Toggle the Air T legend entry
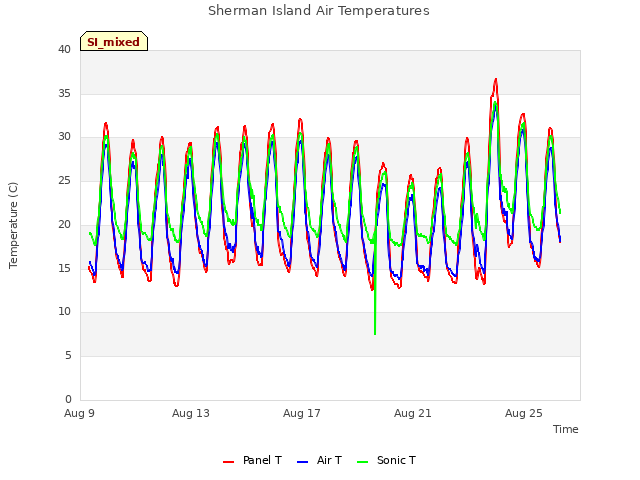 click(319, 460)
